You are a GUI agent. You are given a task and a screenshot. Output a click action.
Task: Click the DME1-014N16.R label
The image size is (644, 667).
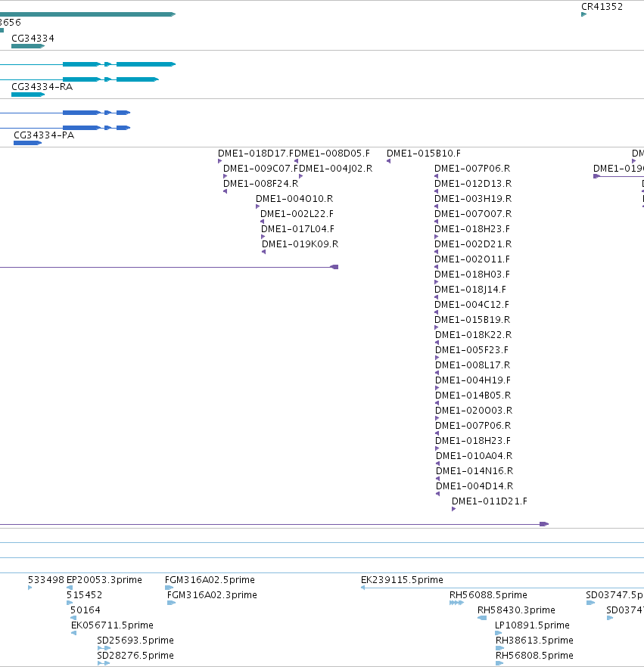coord(474,471)
